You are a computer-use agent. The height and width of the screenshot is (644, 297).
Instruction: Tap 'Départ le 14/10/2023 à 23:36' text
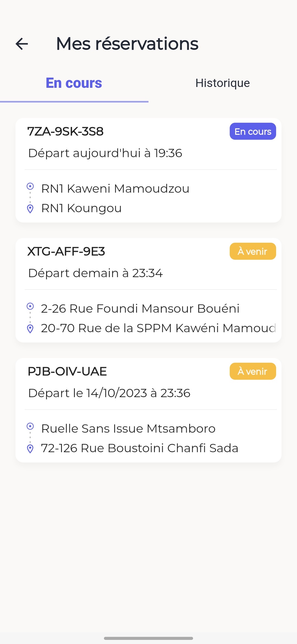click(109, 393)
